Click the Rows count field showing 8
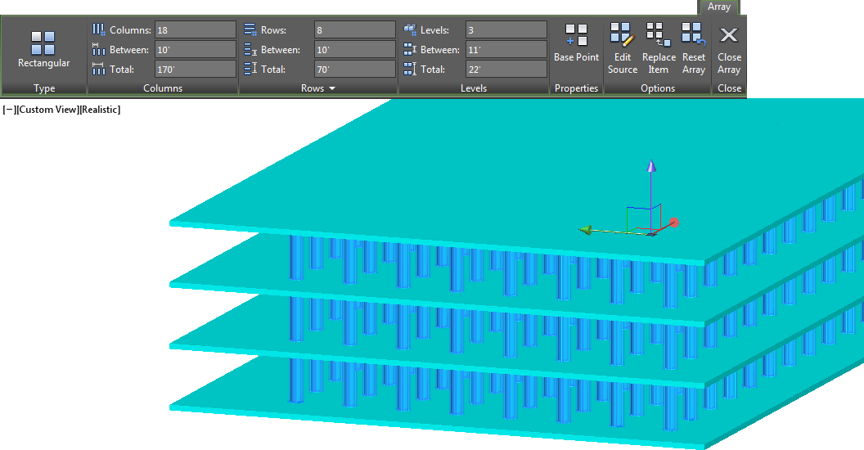 [354, 30]
